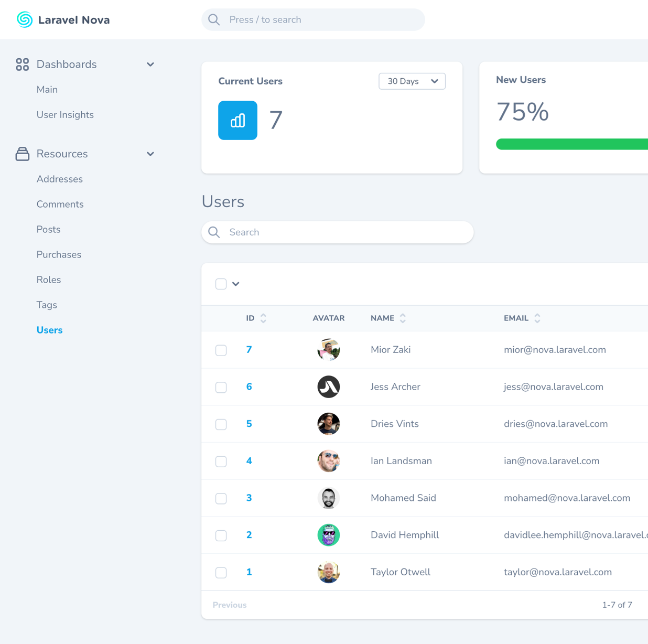Click the blue bar chart icon
This screenshot has width=648, height=644.
click(237, 120)
